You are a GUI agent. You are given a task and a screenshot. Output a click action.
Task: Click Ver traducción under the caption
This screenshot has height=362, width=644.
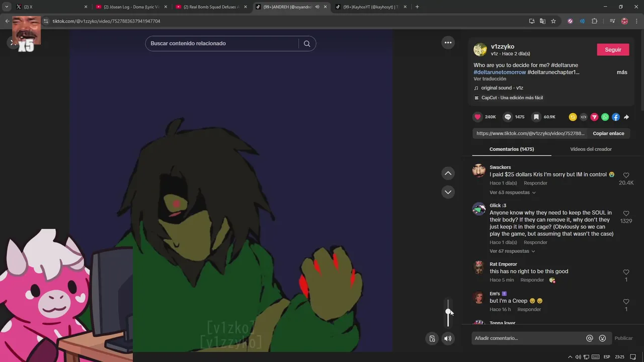tap(490, 79)
